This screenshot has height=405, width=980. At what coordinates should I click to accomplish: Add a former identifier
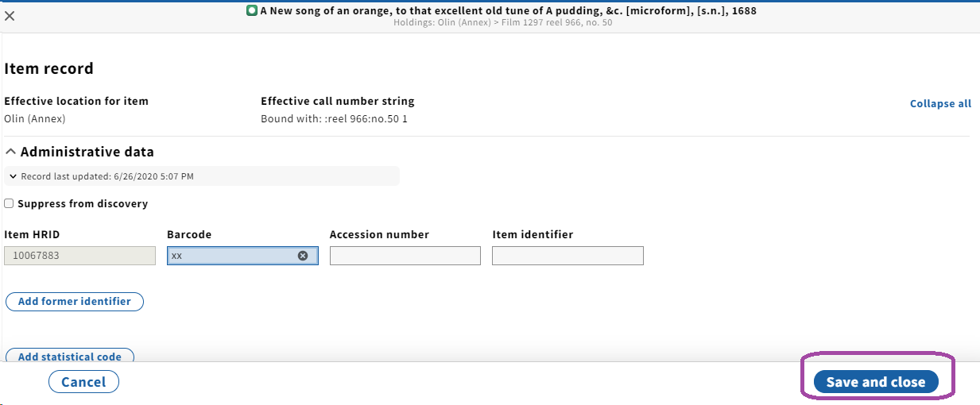75,302
